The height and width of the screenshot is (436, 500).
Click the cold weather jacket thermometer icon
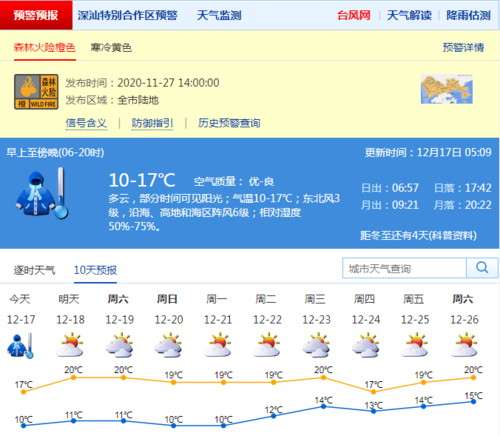click(42, 193)
